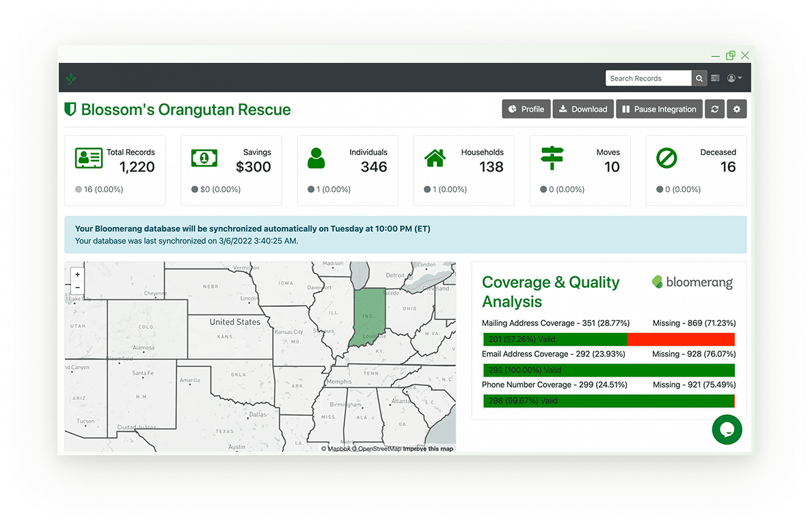Viewport: 812px width, 525px height.
Task: Click the shield icon beside organization name
Action: [x=70, y=109]
